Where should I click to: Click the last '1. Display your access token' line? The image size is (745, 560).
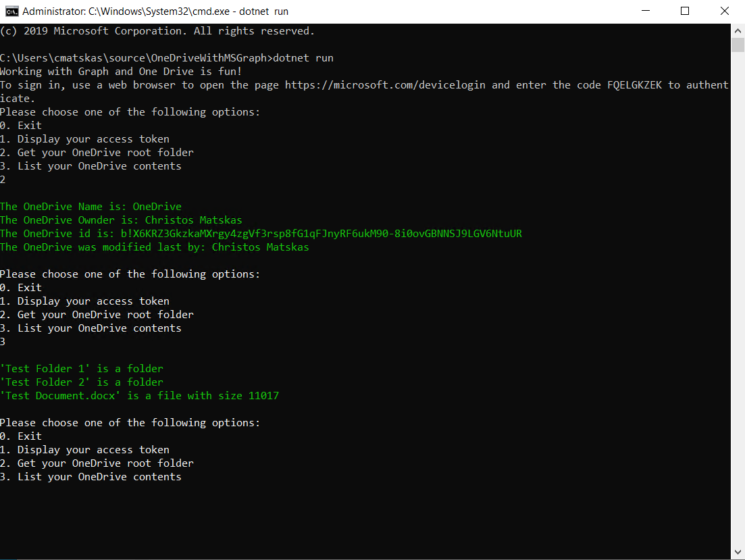pos(84,450)
